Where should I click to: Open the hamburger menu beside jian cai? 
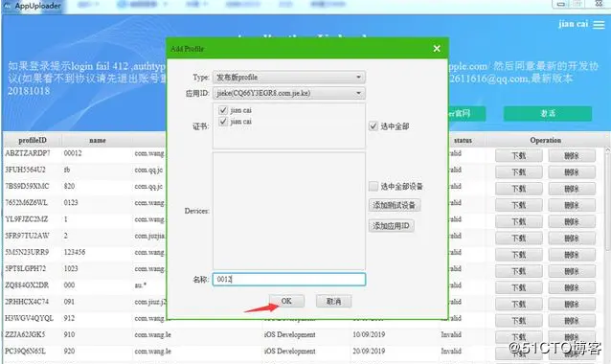click(599, 25)
